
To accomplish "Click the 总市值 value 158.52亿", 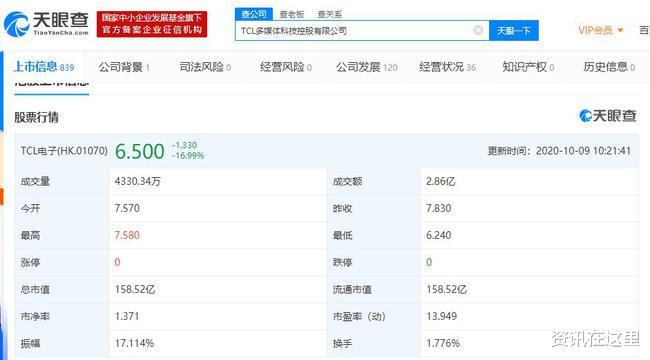I will tap(135, 289).
